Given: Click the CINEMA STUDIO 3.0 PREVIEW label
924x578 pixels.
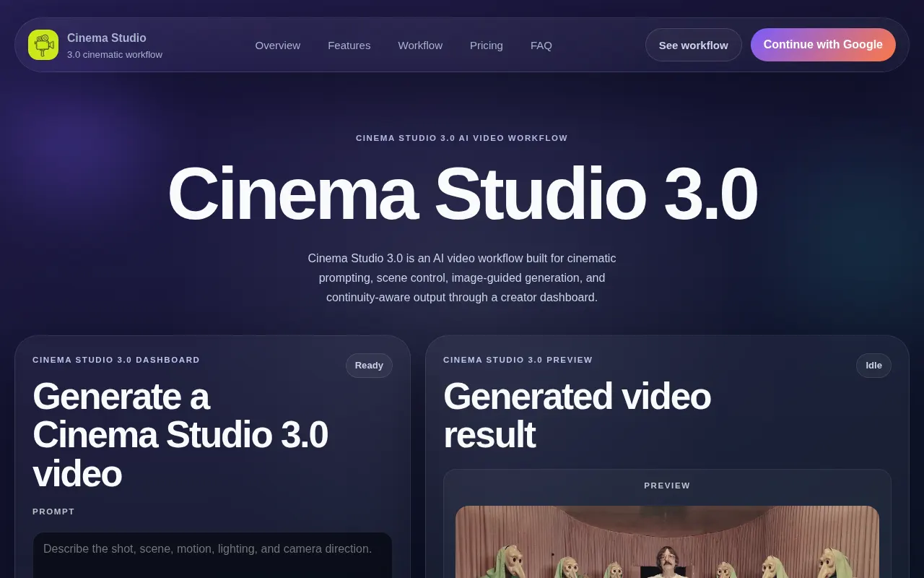Looking at the screenshot, I should 518,360.
